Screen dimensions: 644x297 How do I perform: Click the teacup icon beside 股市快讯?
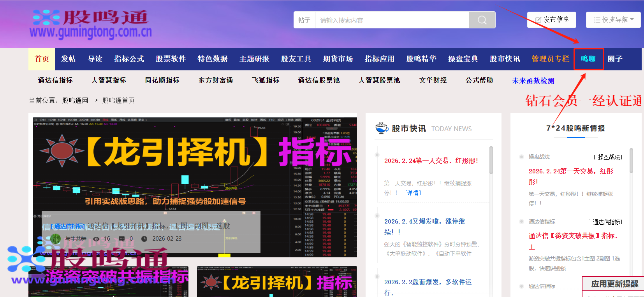382,128
